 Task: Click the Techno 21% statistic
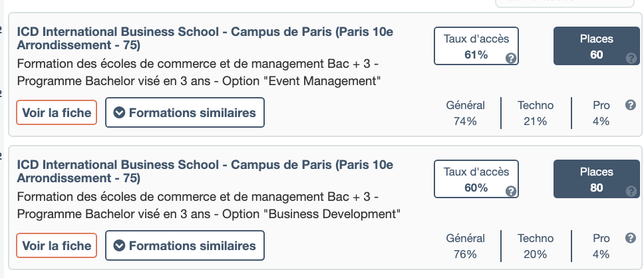coord(536,113)
